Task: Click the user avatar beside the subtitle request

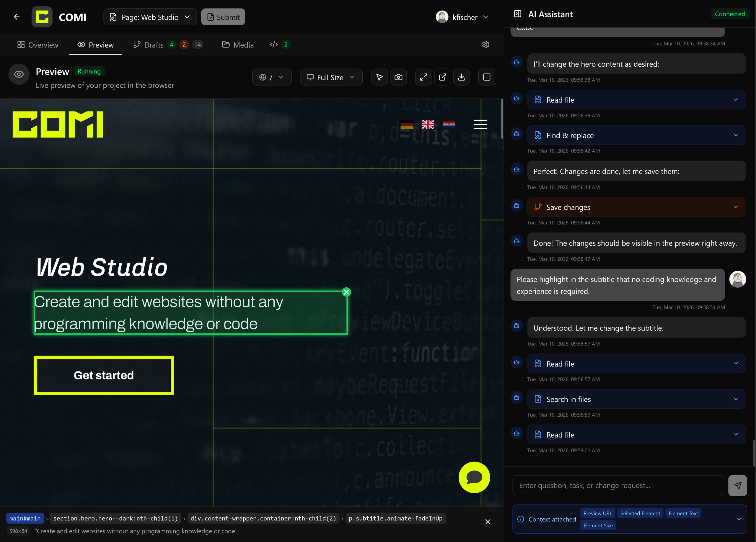Action: coord(737,279)
